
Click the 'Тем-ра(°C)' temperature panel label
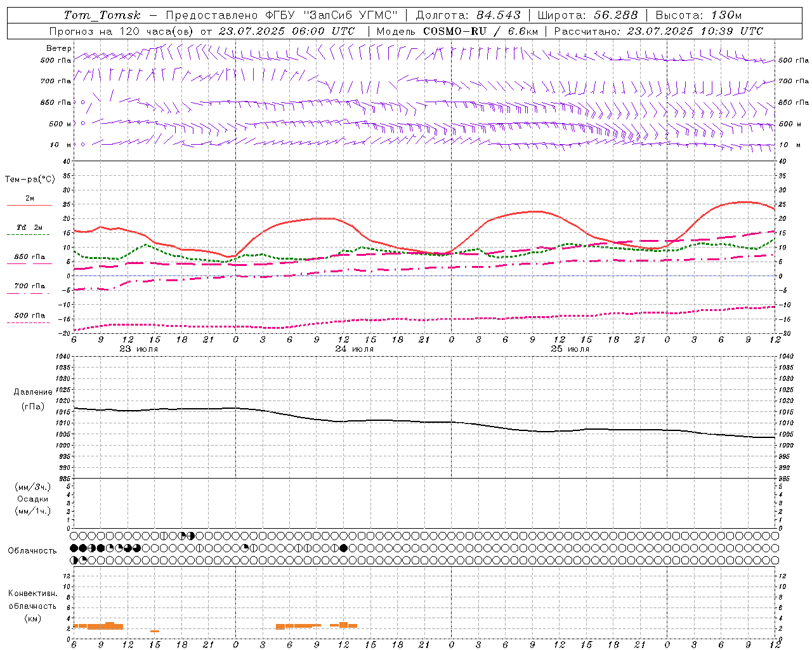(30, 180)
